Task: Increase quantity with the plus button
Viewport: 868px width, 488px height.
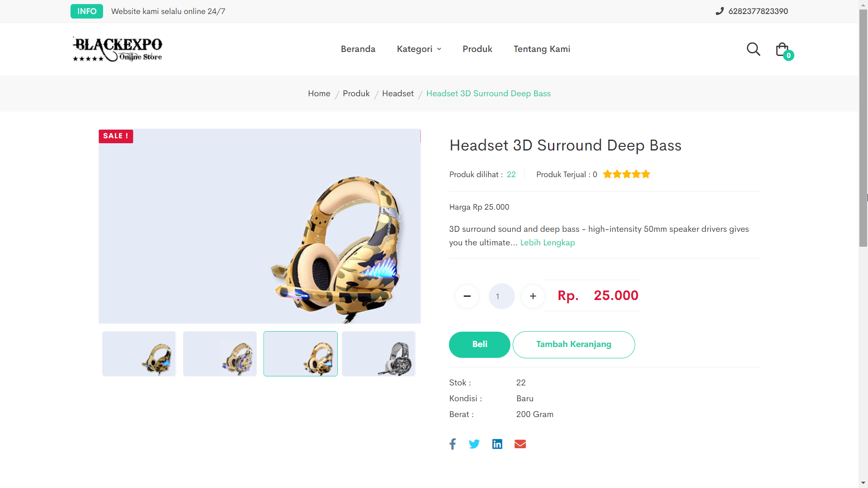Action: (x=533, y=296)
